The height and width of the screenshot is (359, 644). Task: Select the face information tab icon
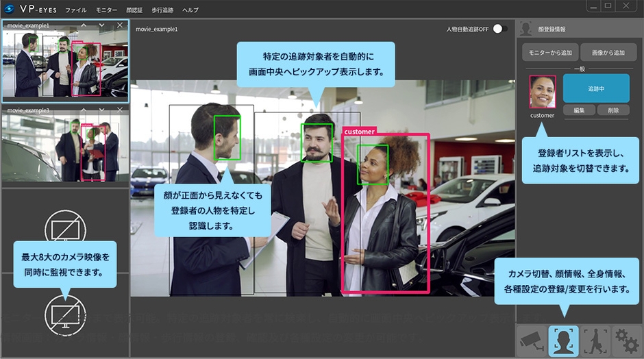[564, 341]
